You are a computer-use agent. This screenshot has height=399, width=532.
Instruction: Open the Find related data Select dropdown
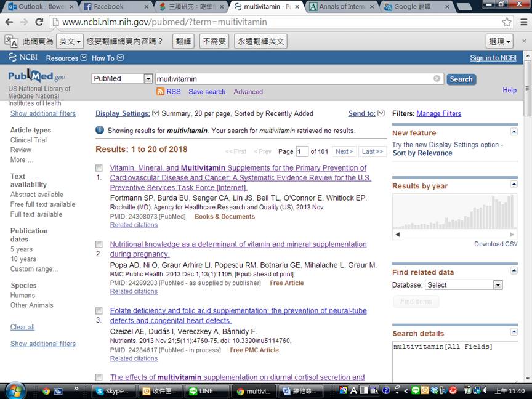pyautogui.click(x=464, y=285)
